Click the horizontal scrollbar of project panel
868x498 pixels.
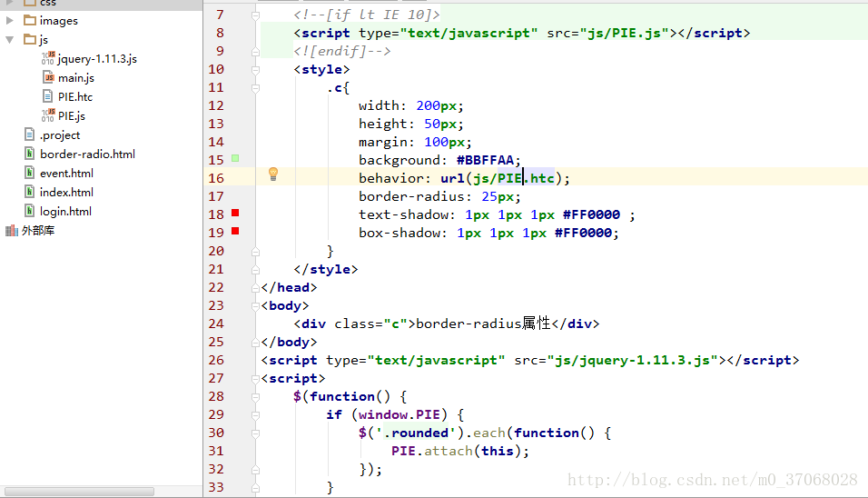click(x=79, y=492)
